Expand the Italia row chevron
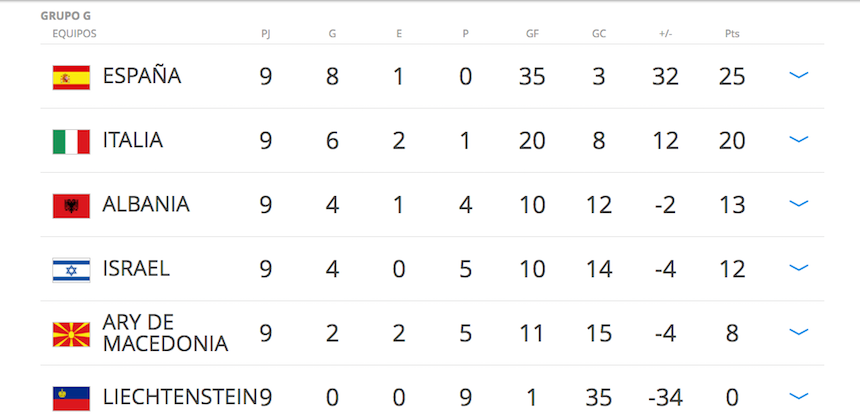This screenshot has width=860, height=417. [x=798, y=140]
